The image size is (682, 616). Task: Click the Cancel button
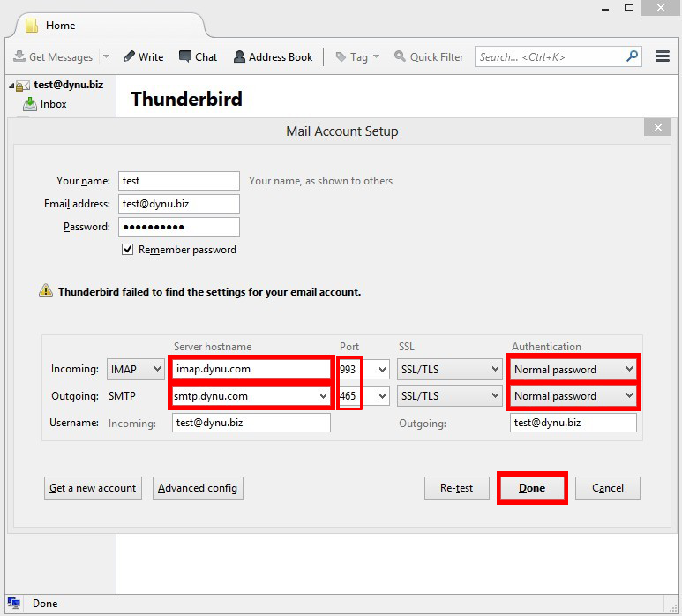coord(608,488)
